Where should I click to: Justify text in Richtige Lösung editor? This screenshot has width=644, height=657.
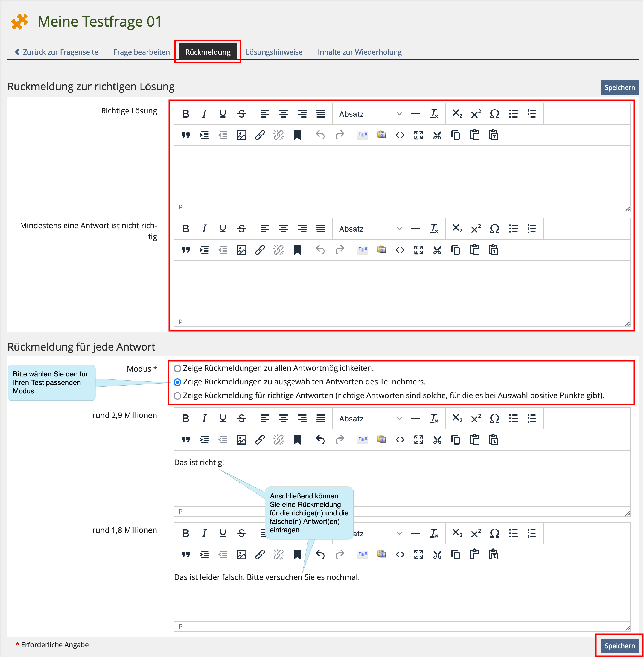point(321,114)
